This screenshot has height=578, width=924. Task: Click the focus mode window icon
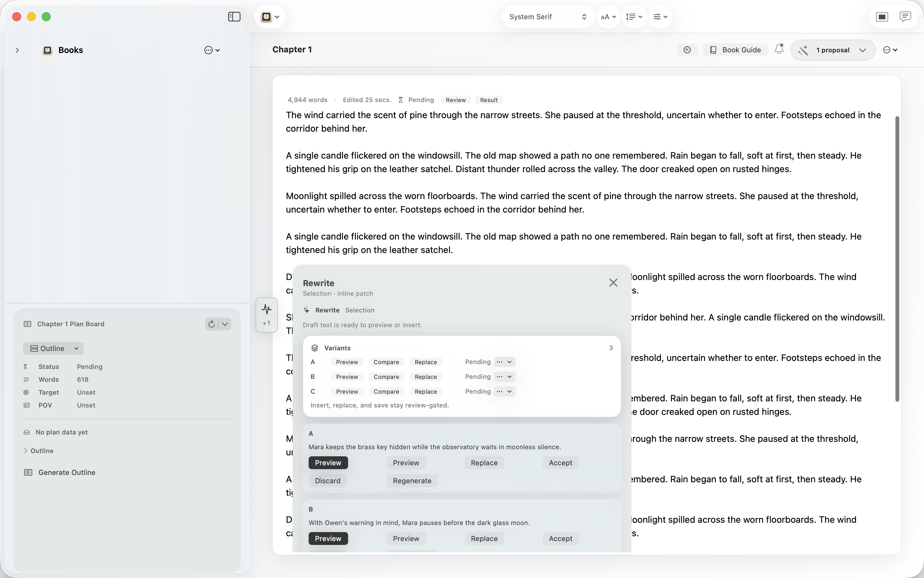coord(882,17)
